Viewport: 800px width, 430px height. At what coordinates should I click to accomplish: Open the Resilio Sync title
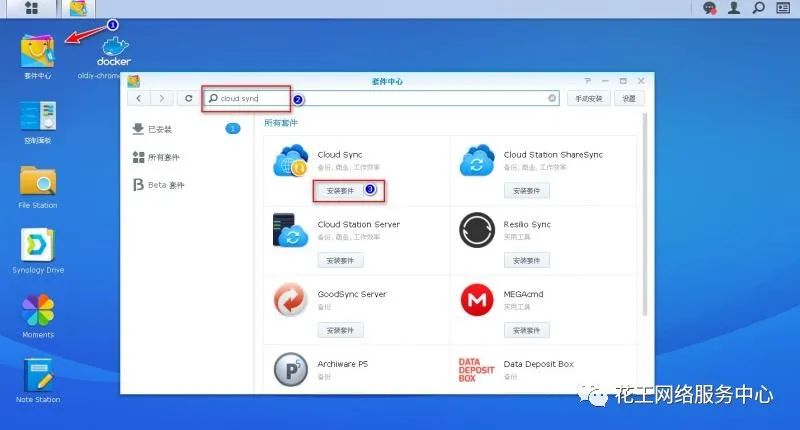[x=527, y=224]
